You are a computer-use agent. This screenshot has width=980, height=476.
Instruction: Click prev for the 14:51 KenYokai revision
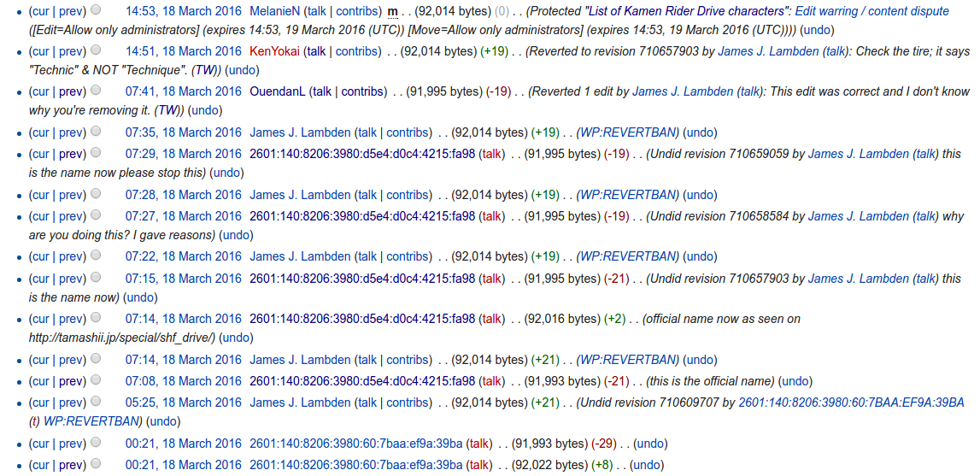point(71,51)
